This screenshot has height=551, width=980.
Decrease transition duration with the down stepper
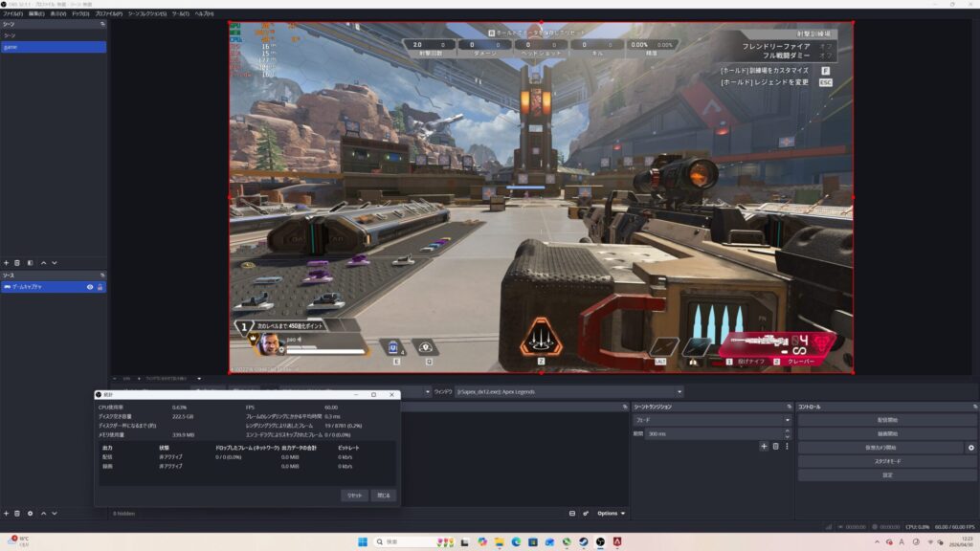[787, 436]
